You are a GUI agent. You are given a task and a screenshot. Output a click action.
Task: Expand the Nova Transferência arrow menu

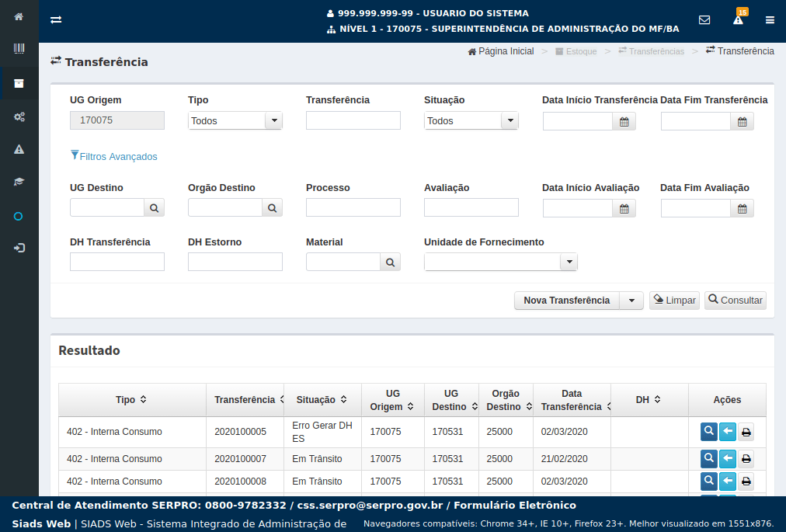631,301
